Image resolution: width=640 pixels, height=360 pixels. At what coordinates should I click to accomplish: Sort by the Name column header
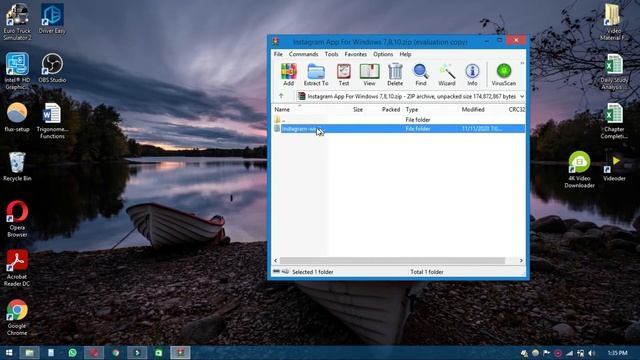tap(282, 110)
